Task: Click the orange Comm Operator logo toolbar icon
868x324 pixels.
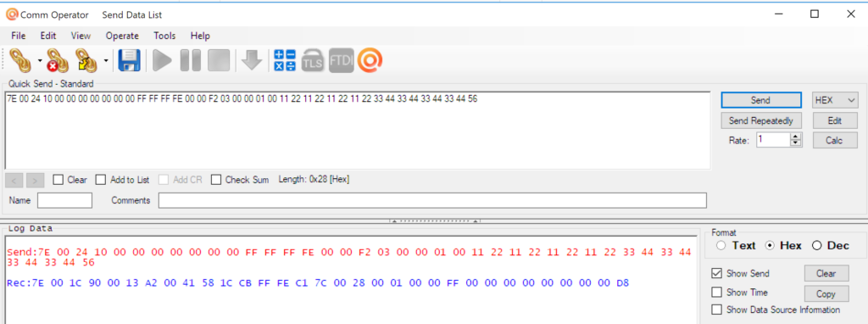Action: pos(370,60)
